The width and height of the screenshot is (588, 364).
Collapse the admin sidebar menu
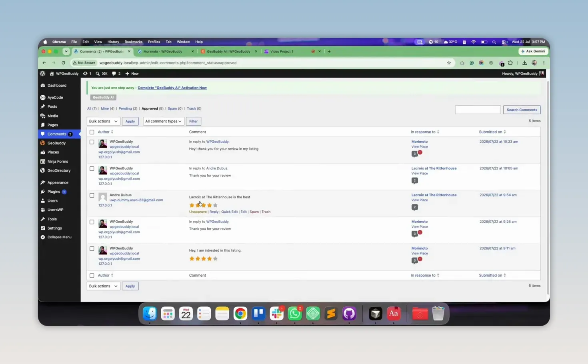click(59, 237)
